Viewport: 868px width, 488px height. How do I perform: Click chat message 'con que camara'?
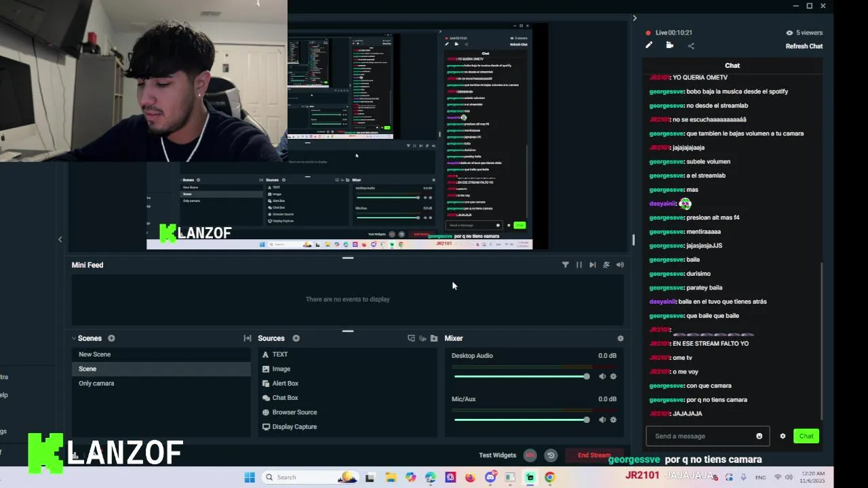709,386
